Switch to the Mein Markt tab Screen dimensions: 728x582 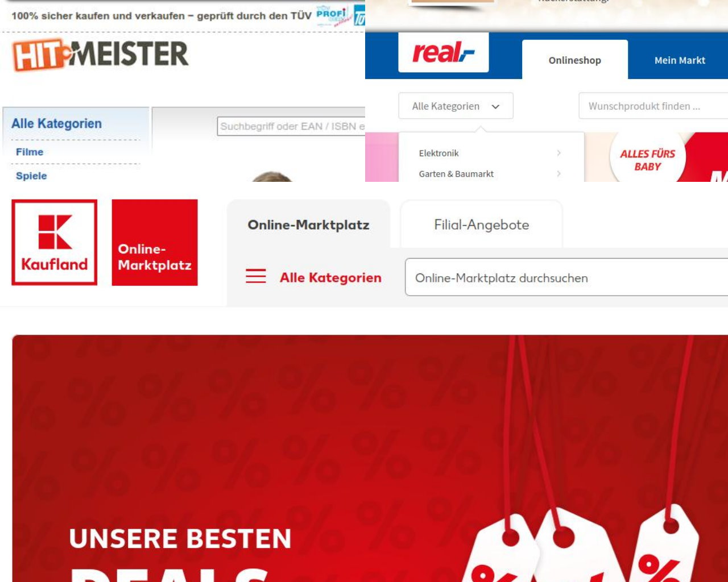680,60
